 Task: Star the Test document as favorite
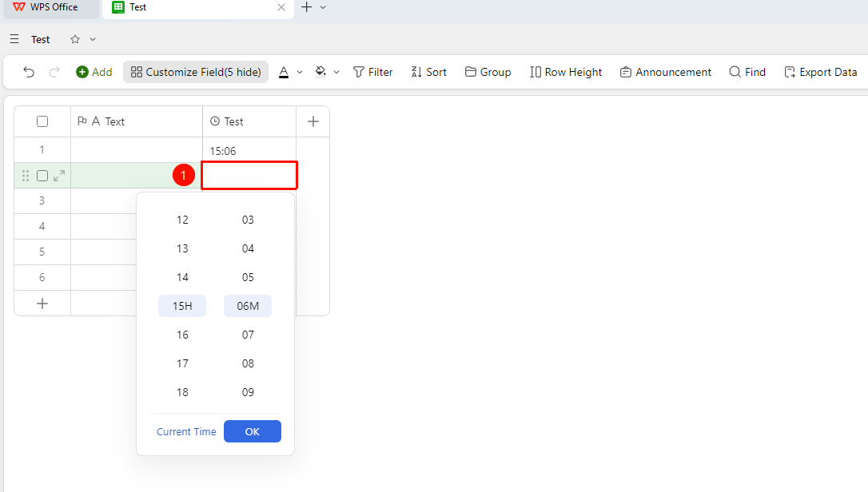(x=75, y=39)
